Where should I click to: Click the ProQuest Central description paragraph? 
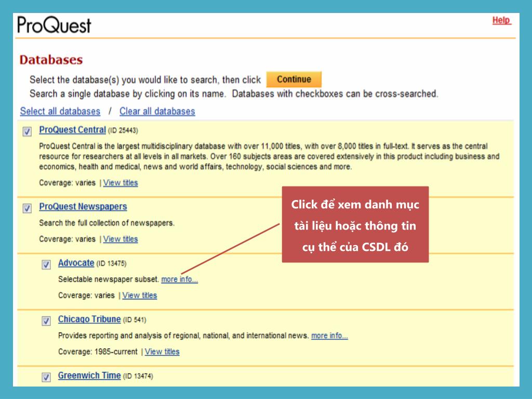coord(269,156)
